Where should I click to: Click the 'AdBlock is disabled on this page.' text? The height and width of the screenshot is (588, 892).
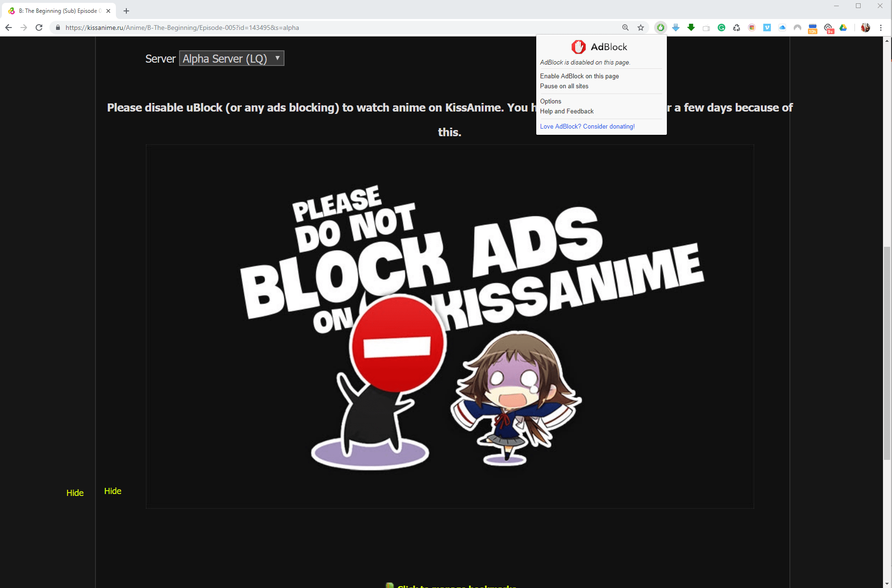point(585,62)
